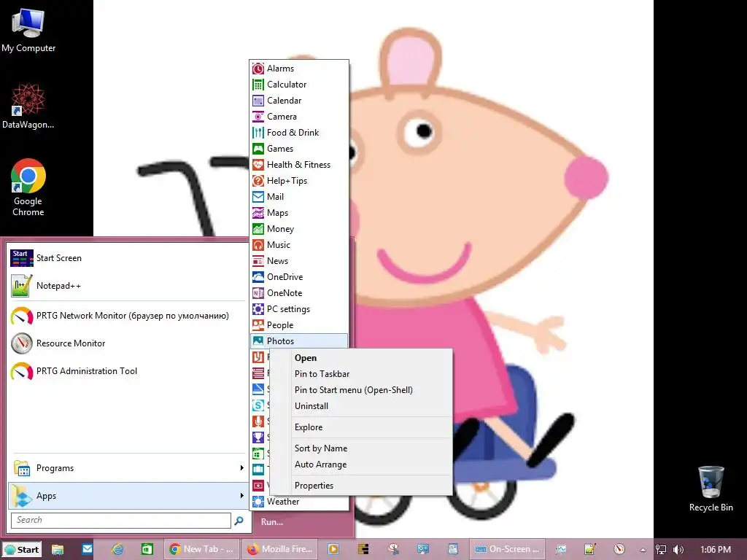747x560 pixels.
Task: Launch the Games app
Action: click(x=298, y=149)
